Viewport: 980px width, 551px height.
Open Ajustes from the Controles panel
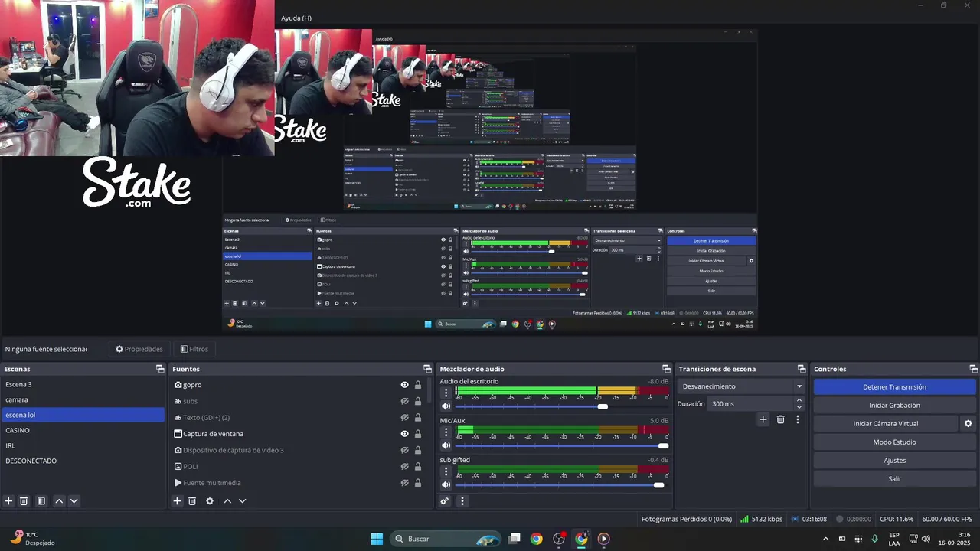click(x=894, y=460)
